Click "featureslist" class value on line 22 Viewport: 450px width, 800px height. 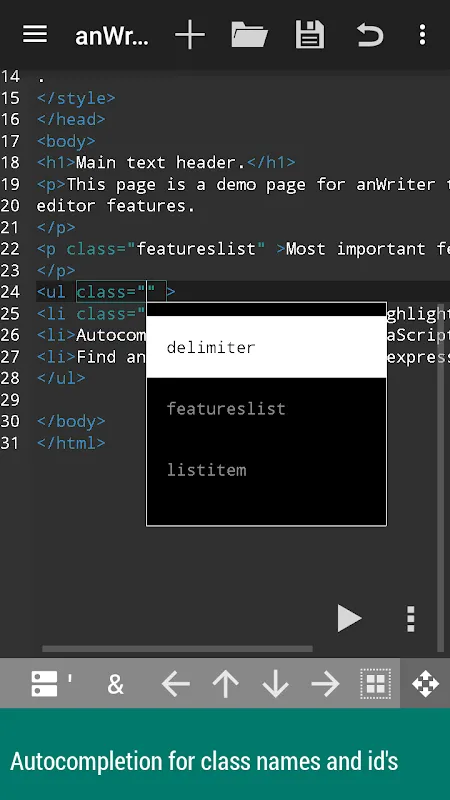pyautogui.click(x=196, y=249)
